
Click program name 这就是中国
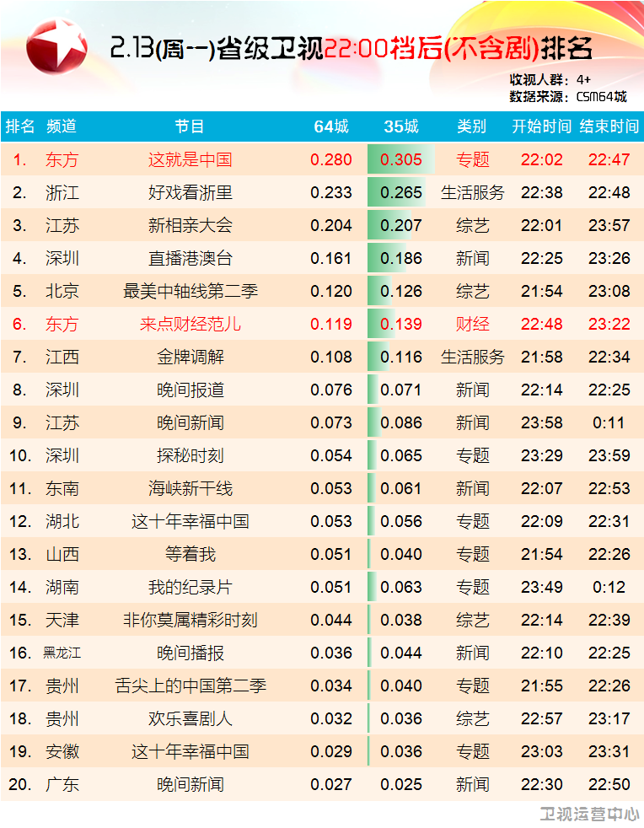coord(190,159)
